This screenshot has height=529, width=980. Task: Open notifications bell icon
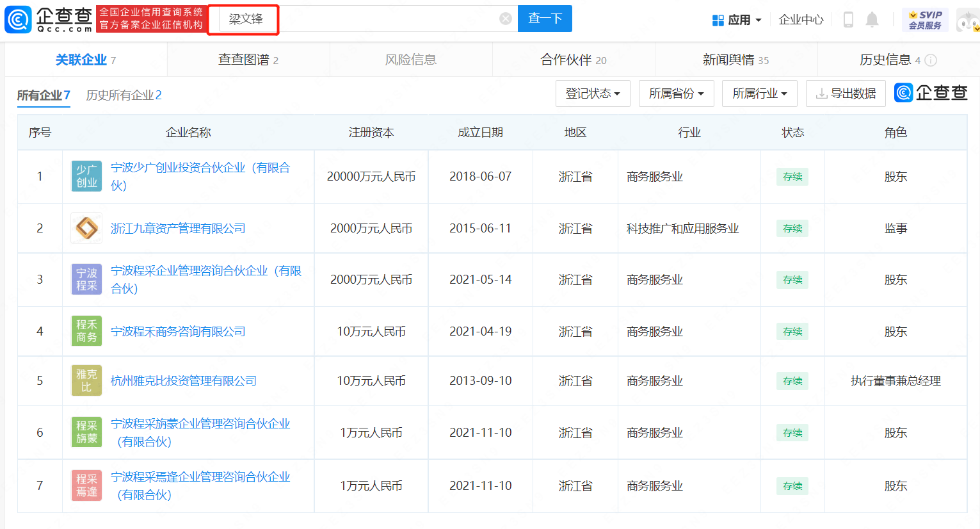coord(872,20)
